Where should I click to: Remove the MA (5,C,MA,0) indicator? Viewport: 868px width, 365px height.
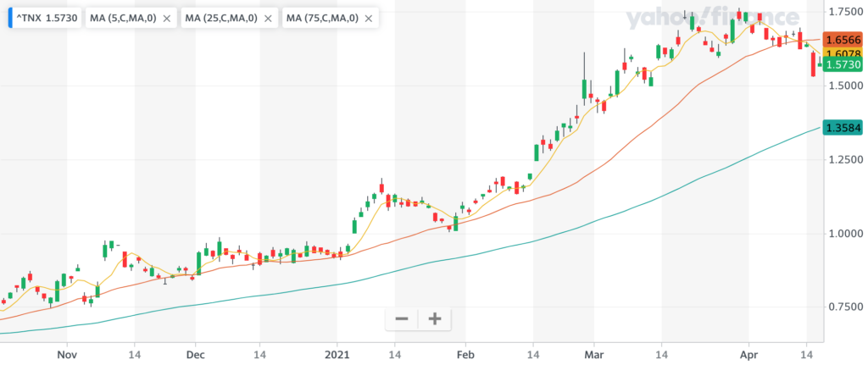tap(167, 19)
